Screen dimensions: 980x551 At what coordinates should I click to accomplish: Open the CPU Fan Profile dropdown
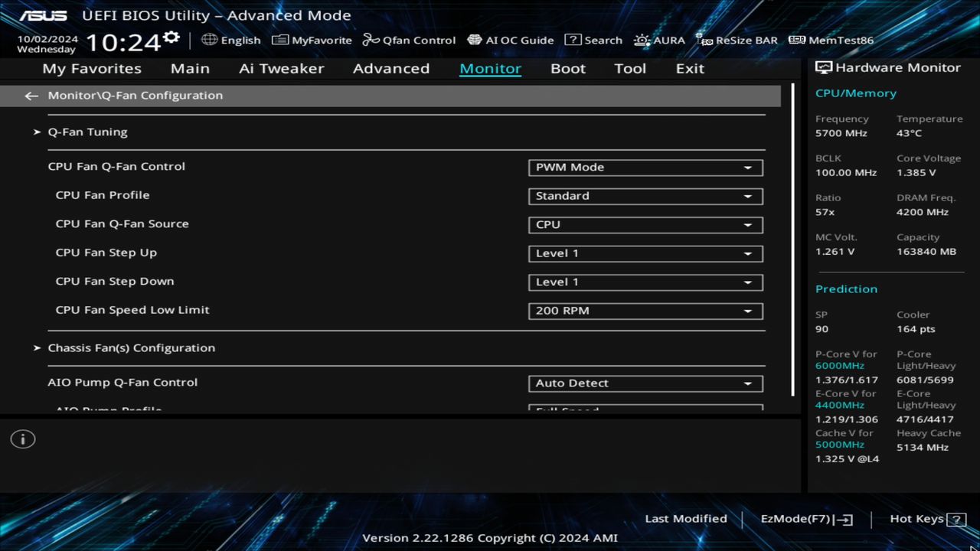coord(645,196)
